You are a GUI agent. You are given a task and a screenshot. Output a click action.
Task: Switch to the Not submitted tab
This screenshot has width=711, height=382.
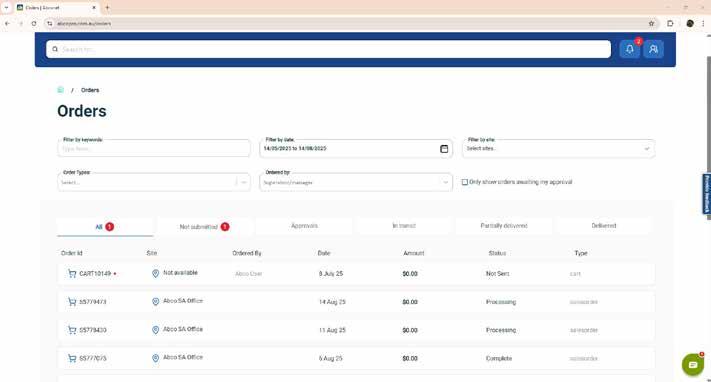tap(204, 227)
